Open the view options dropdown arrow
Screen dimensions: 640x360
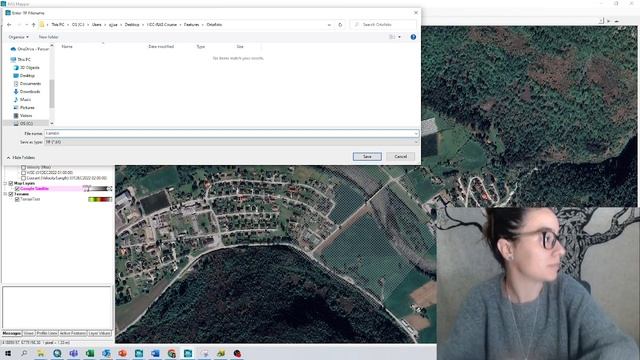point(400,37)
